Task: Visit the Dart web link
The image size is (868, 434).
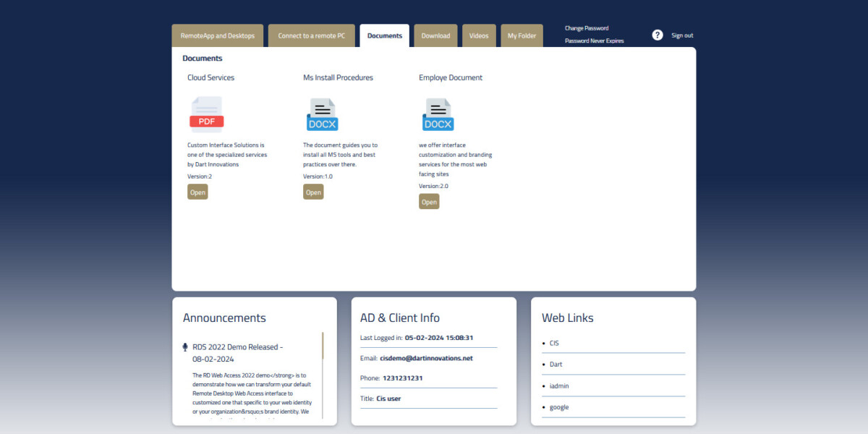Action: coord(556,365)
